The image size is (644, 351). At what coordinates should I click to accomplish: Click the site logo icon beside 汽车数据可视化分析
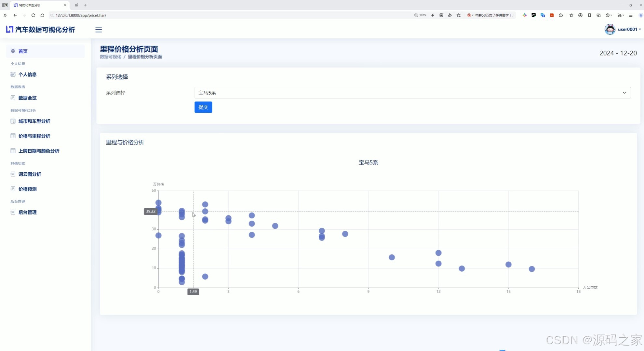tap(9, 30)
